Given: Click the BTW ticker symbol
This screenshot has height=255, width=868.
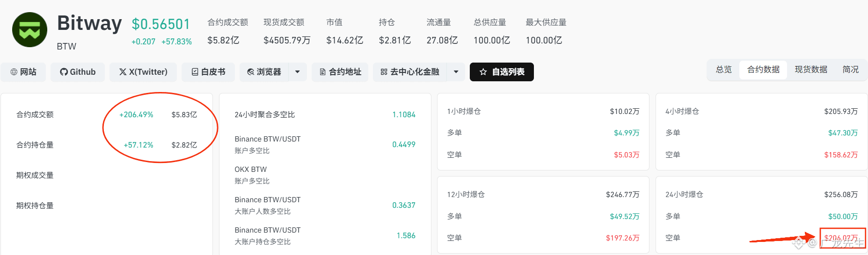Looking at the screenshot, I should click(66, 47).
